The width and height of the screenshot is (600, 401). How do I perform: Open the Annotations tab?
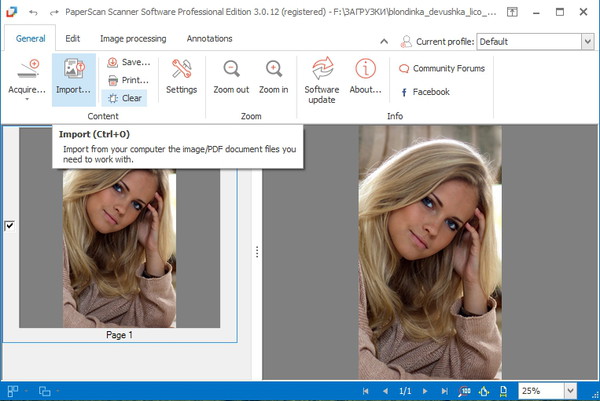click(209, 39)
